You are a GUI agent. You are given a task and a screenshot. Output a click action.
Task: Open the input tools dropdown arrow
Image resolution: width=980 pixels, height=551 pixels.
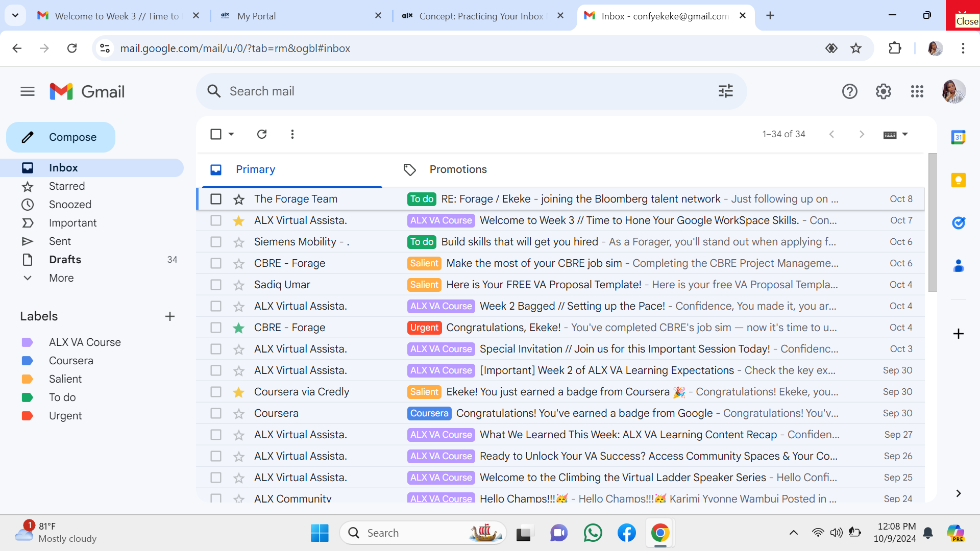coord(905,134)
